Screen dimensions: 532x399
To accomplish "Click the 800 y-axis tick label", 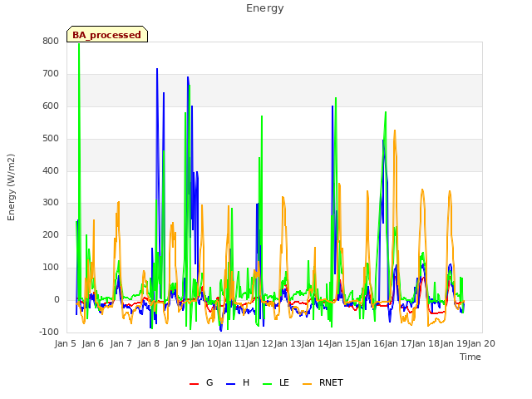I will point(51,41).
